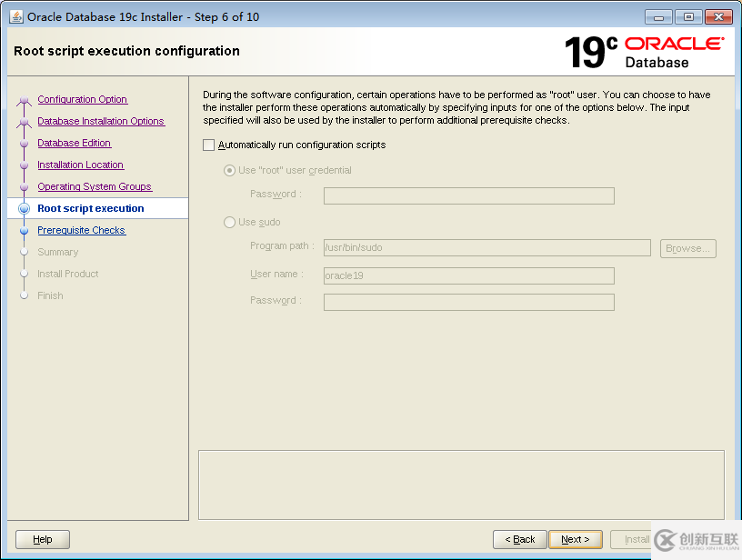
Task: Open the Database Edition step
Action: point(75,143)
